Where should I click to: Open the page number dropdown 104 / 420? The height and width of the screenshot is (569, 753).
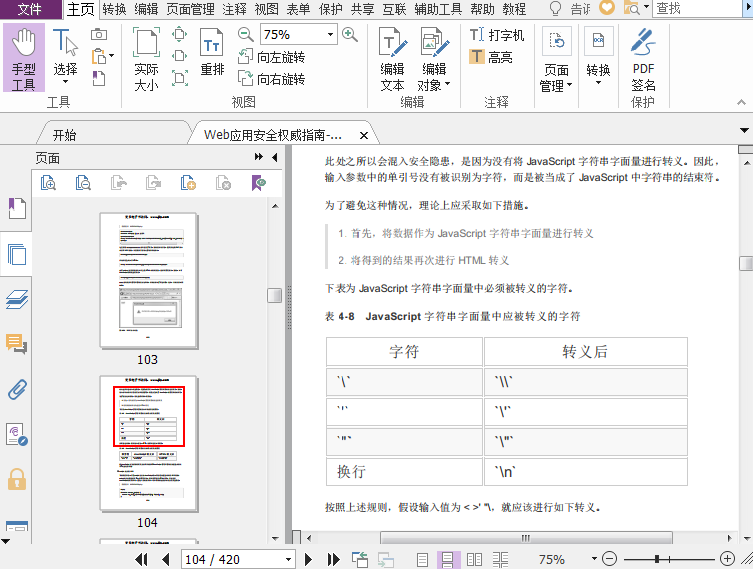click(288, 559)
